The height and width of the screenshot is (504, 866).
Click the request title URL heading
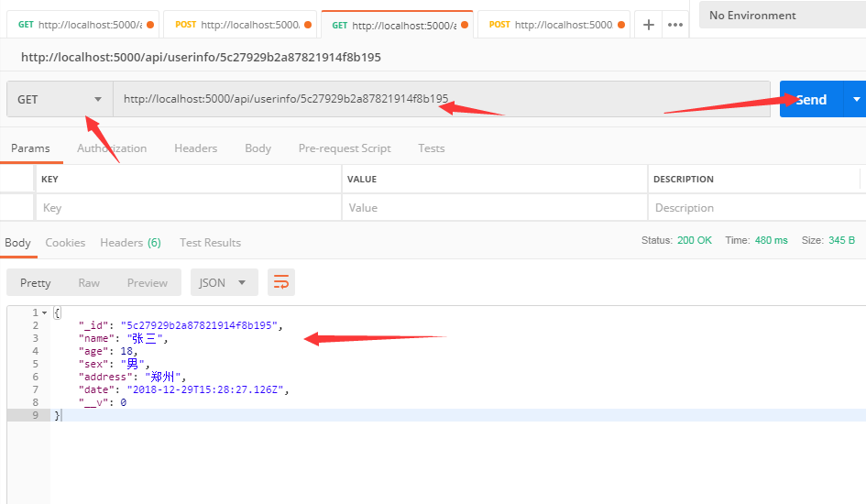(x=201, y=58)
